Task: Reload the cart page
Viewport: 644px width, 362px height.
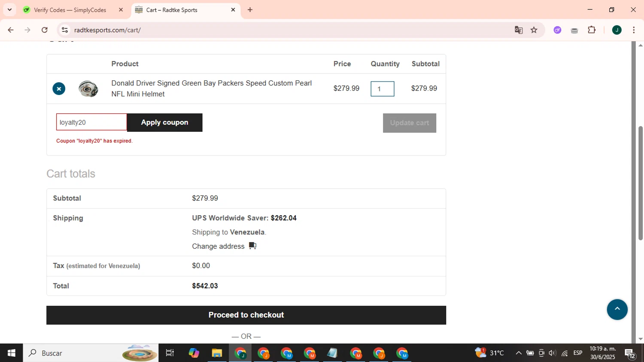Action: point(45,30)
